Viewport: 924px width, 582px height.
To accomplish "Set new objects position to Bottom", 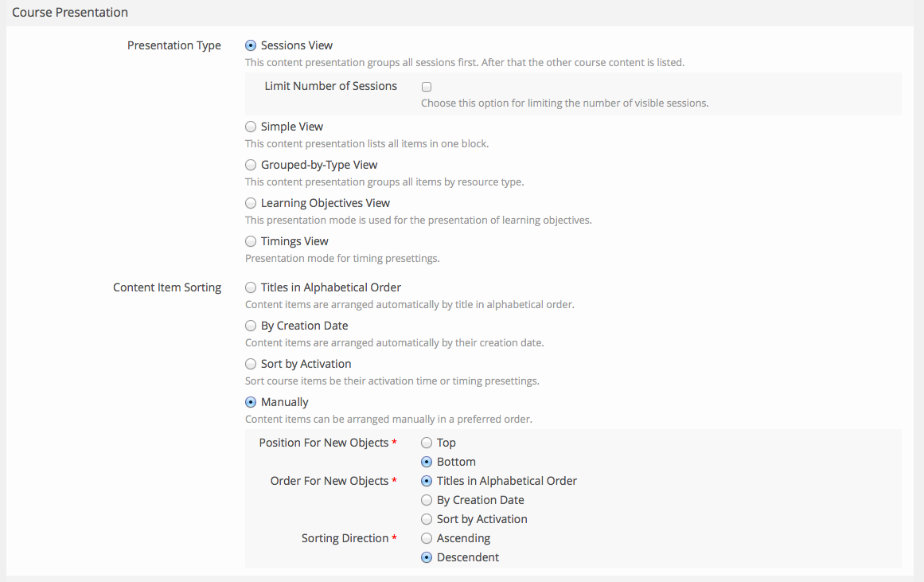I will click(427, 462).
